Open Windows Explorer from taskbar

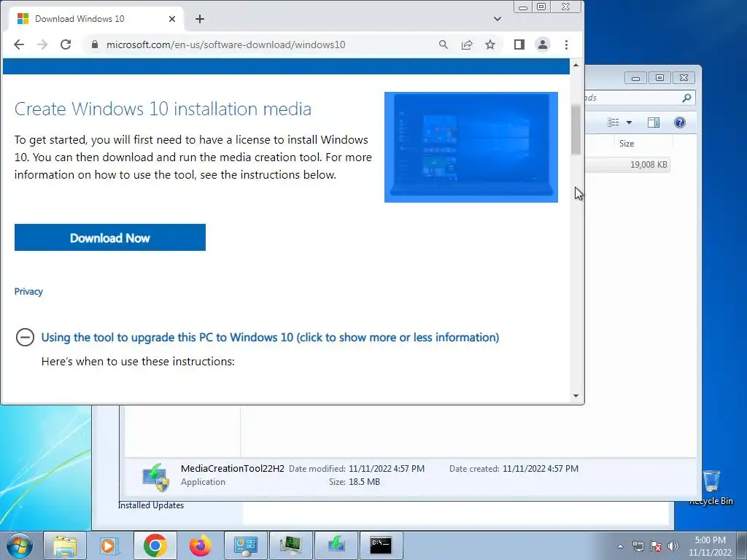click(x=65, y=545)
